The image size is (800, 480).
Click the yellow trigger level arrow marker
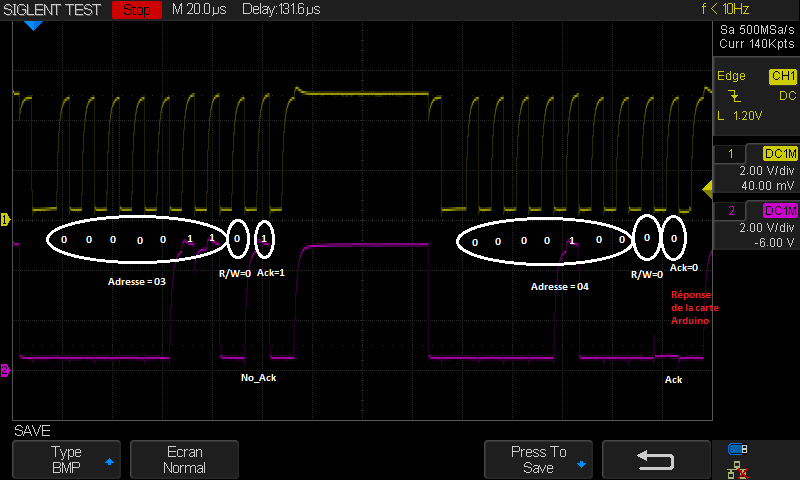coord(706,188)
